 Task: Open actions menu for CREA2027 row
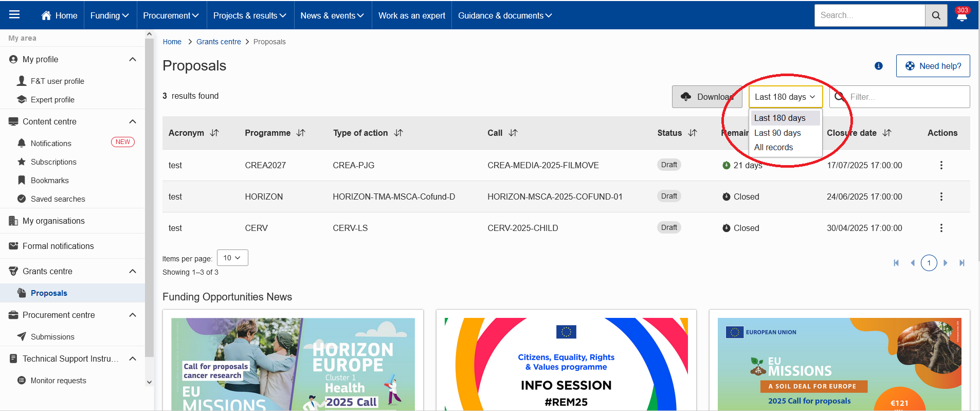pos(941,165)
